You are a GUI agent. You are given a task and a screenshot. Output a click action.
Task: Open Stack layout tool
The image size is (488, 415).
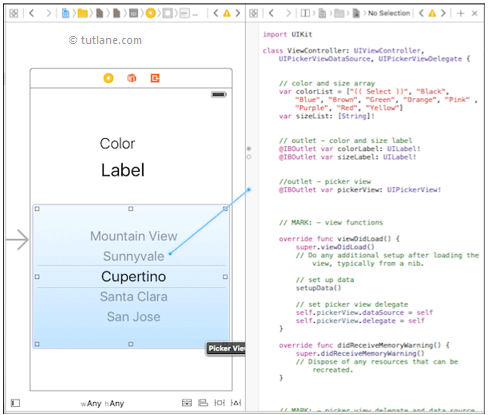[x=187, y=403]
